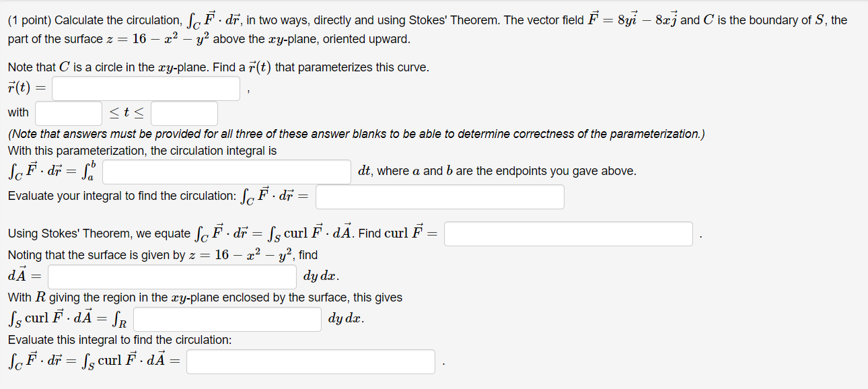Click the dA answer field
This screenshot has height=389, width=868.
(172, 276)
